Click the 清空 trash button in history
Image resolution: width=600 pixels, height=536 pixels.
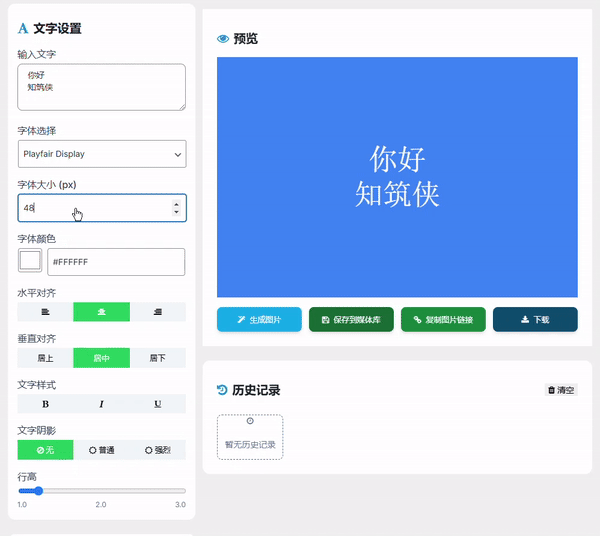pos(561,390)
